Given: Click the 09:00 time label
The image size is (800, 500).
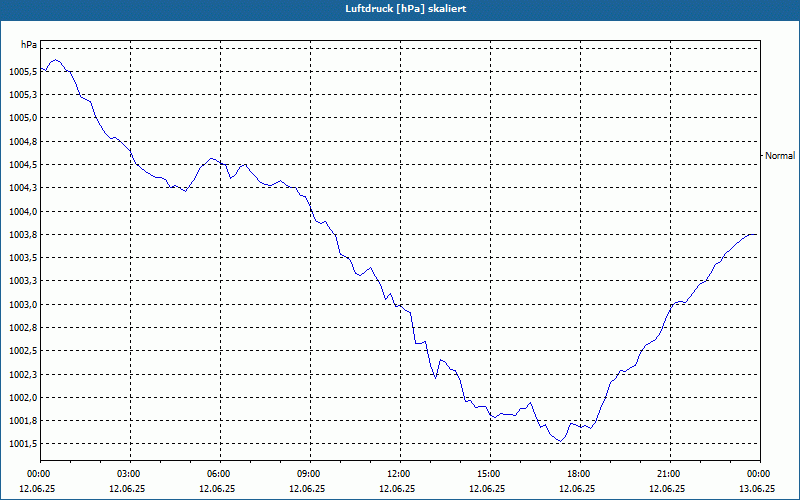Looking at the screenshot, I should coord(307,474).
